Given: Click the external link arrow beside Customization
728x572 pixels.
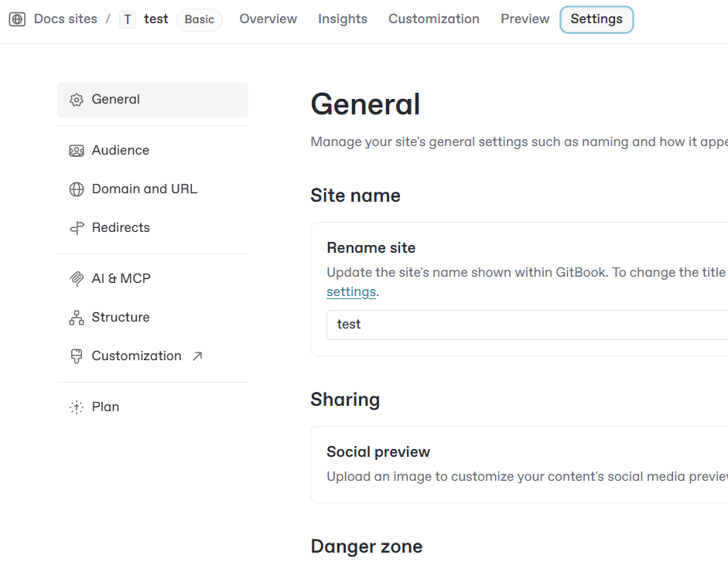Looking at the screenshot, I should 197,356.
